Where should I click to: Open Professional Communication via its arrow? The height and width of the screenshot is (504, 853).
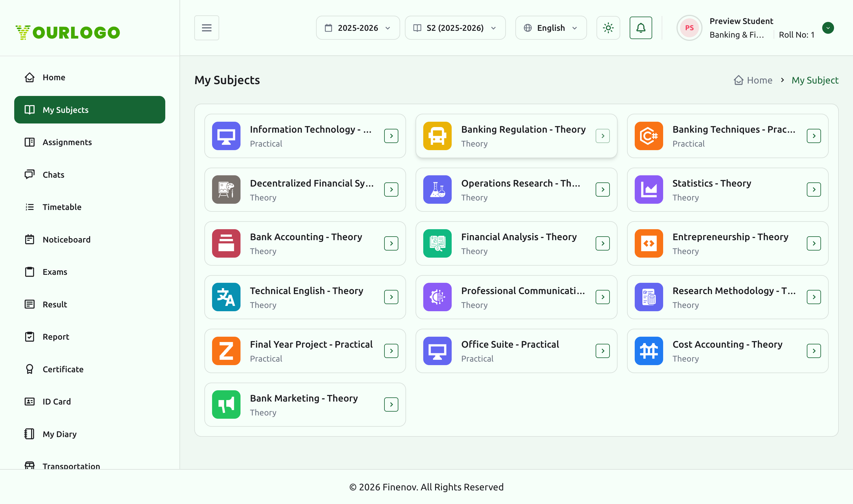pos(602,297)
